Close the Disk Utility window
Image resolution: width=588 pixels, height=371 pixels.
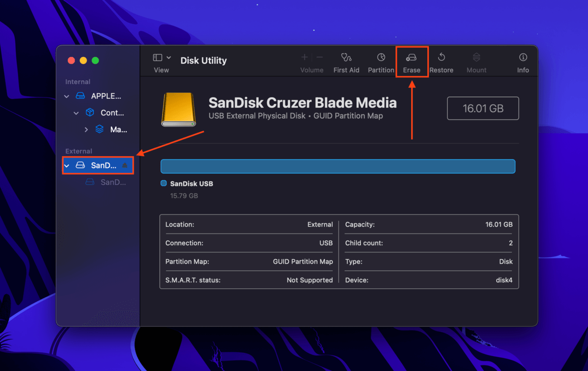coord(71,60)
